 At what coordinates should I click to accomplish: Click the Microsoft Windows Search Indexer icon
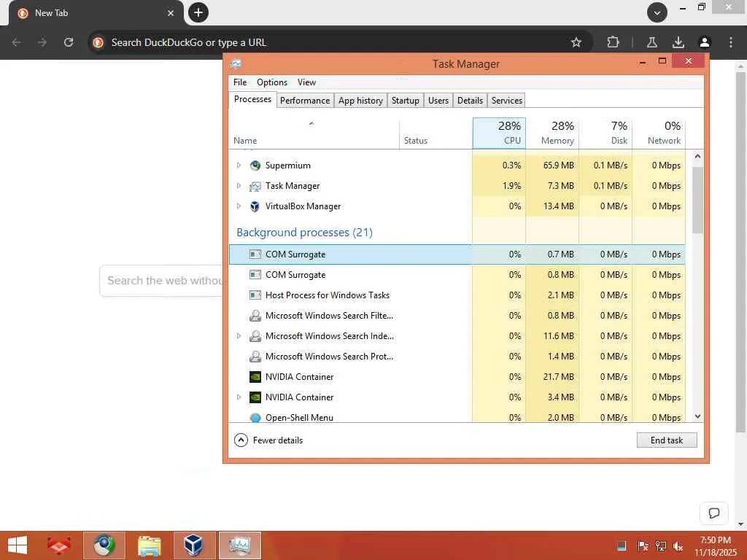click(x=255, y=336)
